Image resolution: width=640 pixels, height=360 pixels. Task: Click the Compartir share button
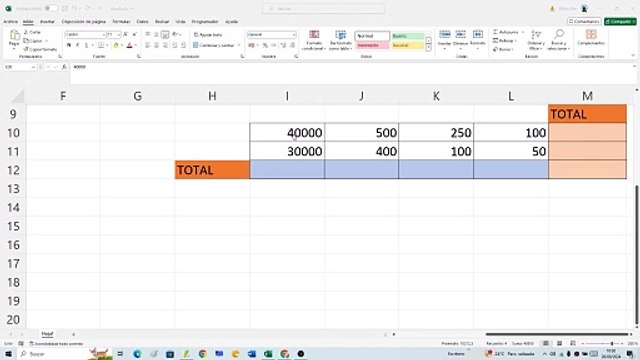(x=620, y=21)
